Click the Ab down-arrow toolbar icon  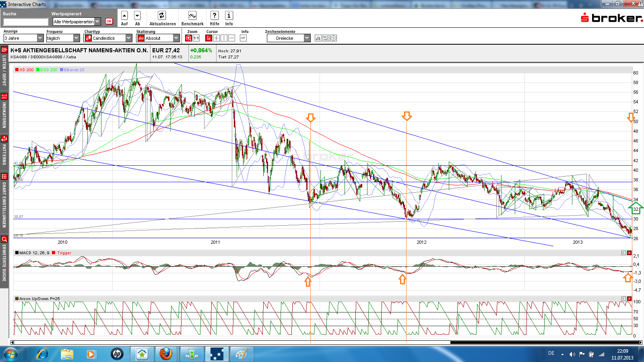coord(137,15)
